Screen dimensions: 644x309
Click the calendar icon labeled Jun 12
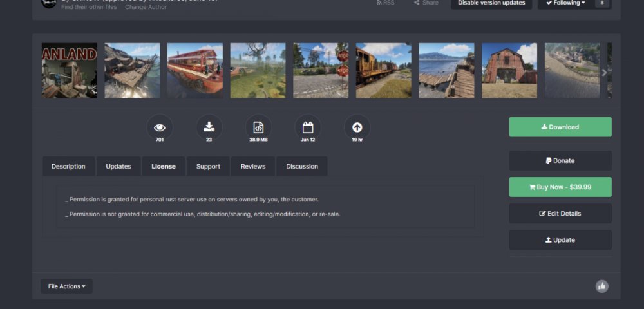[x=308, y=127]
